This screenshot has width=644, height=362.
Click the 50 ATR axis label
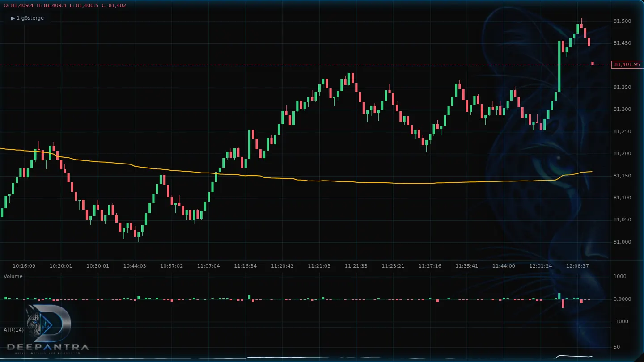pyautogui.click(x=617, y=347)
